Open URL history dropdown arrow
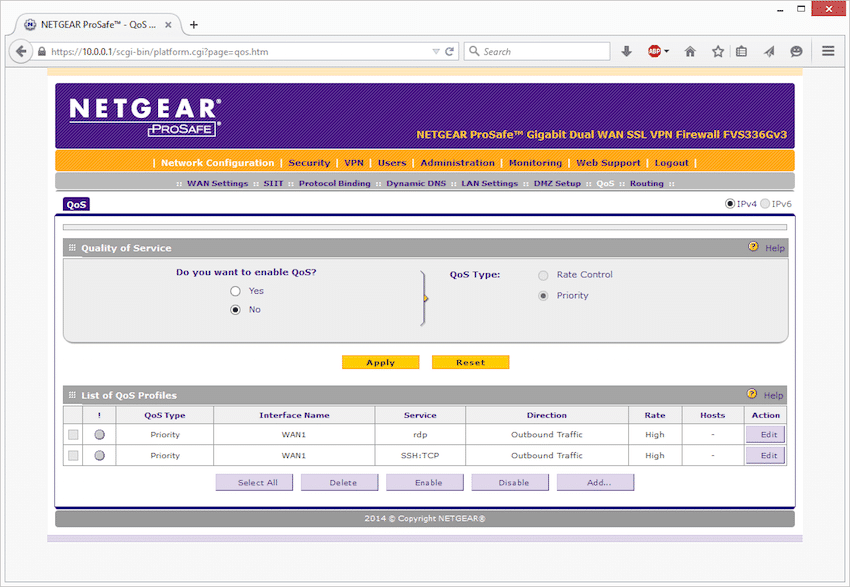This screenshot has height=587, width=850. pos(436,51)
